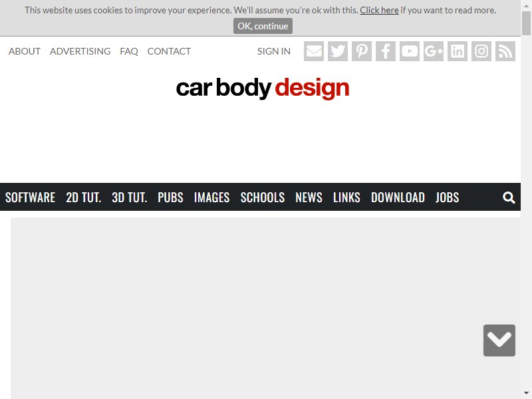Open the Contact link

click(169, 51)
